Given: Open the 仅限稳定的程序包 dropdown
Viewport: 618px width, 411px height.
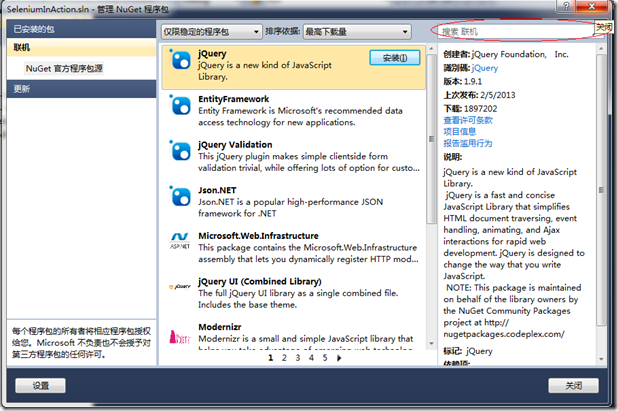Looking at the screenshot, I should (x=212, y=32).
